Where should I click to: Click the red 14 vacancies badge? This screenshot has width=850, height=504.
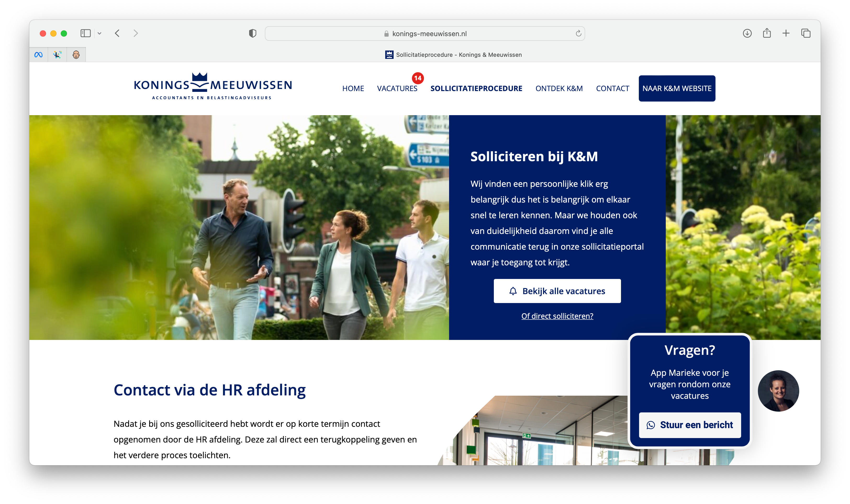pyautogui.click(x=418, y=78)
